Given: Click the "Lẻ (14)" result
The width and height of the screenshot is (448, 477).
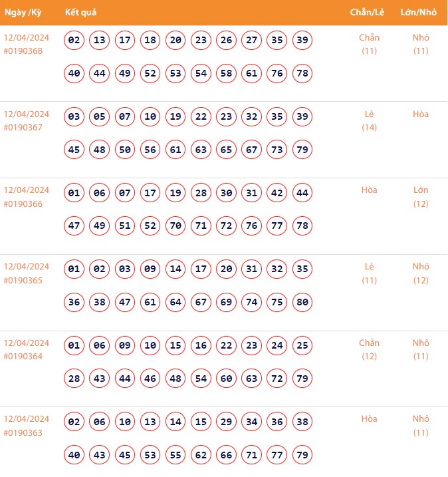Looking at the screenshot, I should point(369,120).
